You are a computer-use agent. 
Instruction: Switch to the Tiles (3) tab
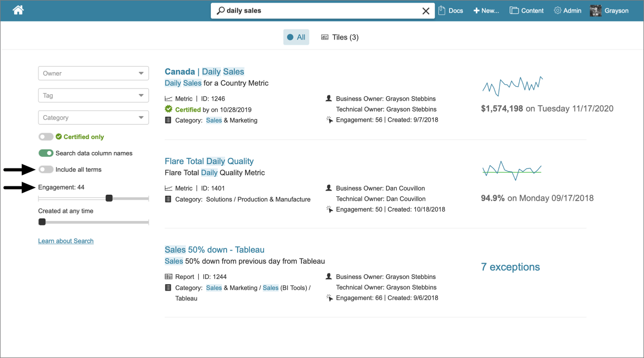tap(340, 37)
